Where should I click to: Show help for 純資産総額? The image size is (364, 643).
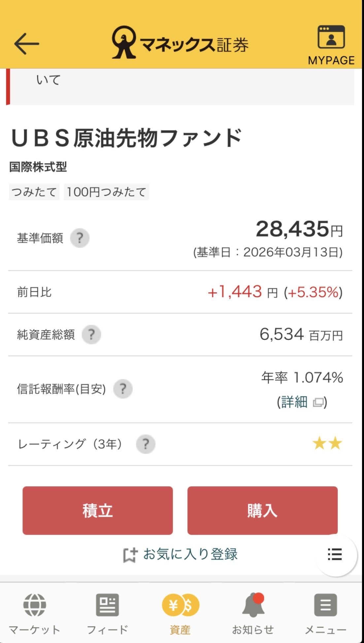click(91, 335)
